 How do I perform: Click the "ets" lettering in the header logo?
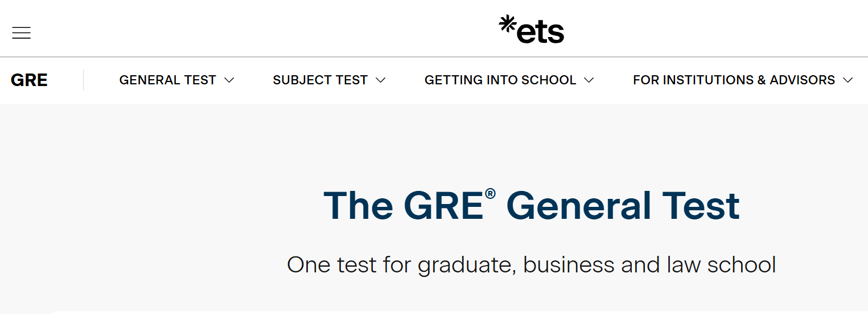[540, 32]
